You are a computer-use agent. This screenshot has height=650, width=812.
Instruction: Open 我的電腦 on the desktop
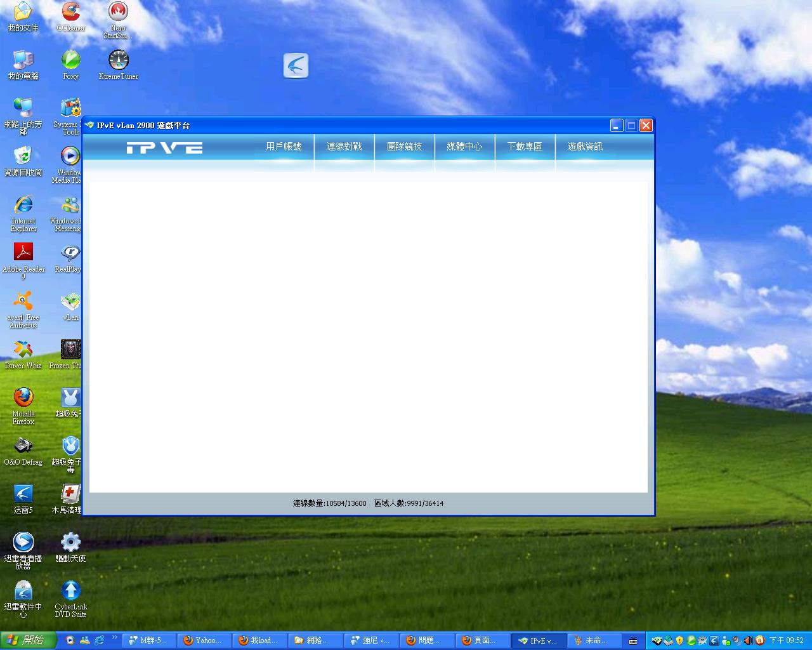[x=23, y=65]
